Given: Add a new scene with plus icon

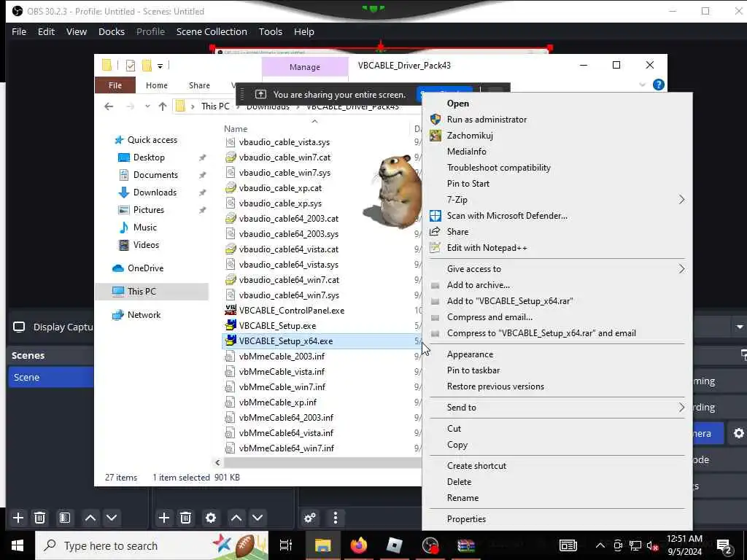Looking at the screenshot, I should (18, 518).
